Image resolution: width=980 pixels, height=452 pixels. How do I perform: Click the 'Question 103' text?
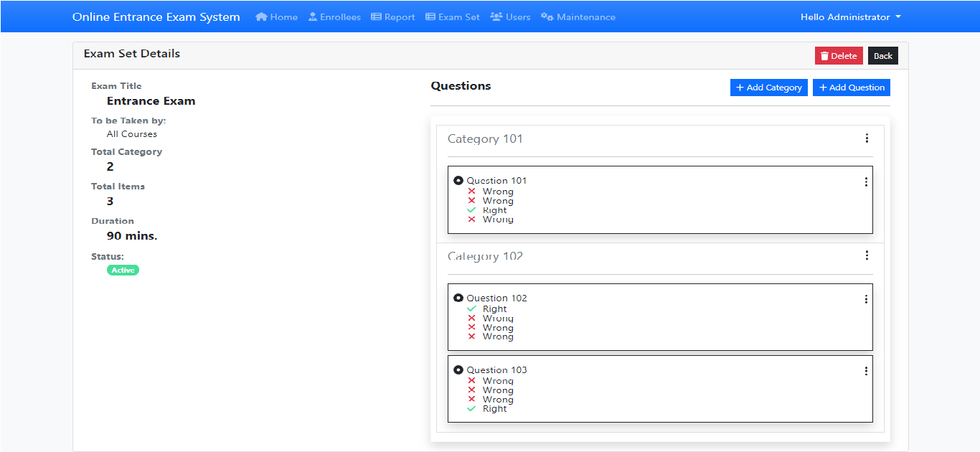pos(496,369)
